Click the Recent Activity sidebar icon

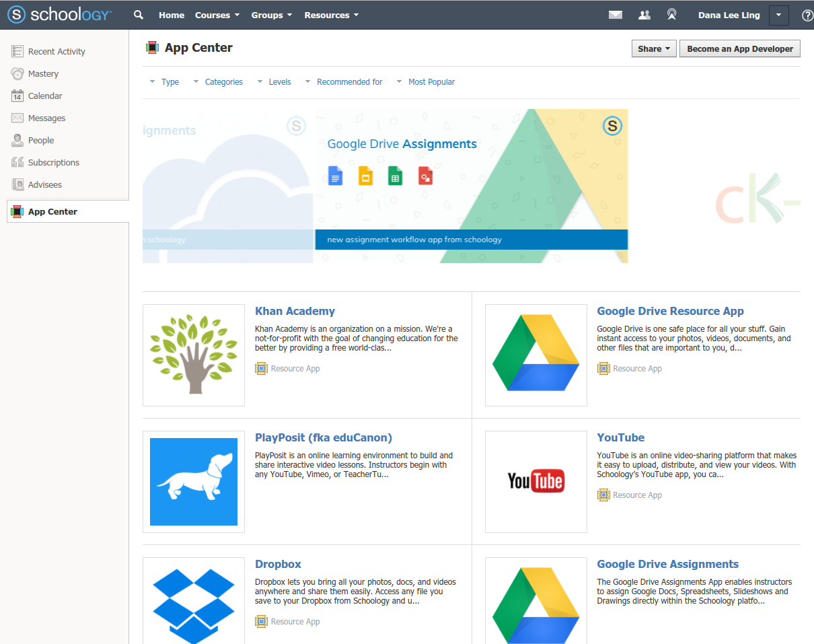[17, 51]
